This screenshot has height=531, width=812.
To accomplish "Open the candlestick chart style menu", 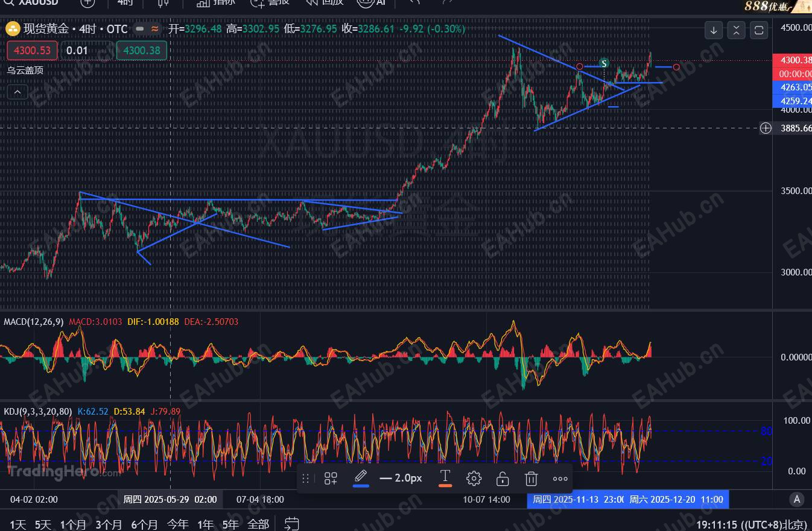I will 163,2.
